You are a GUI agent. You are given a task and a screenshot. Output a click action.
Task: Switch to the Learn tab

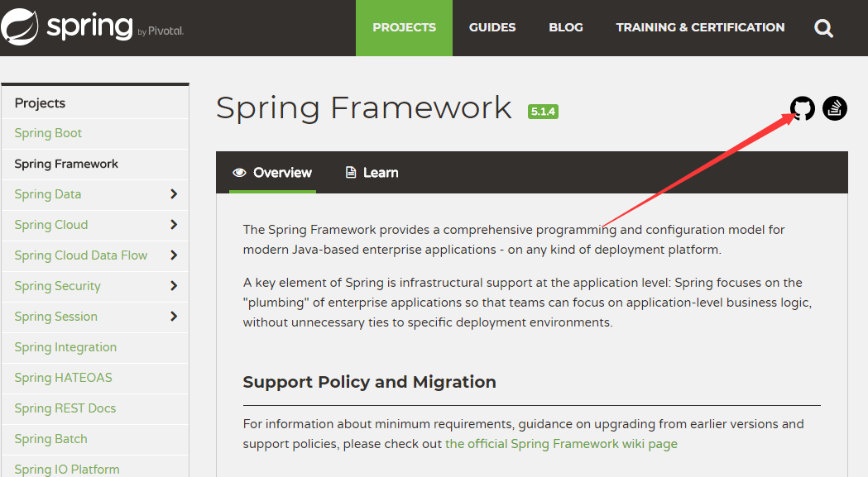[x=372, y=173]
